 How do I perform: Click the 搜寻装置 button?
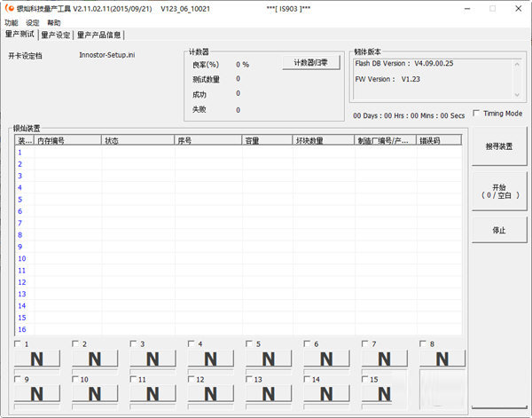pos(498,146)
